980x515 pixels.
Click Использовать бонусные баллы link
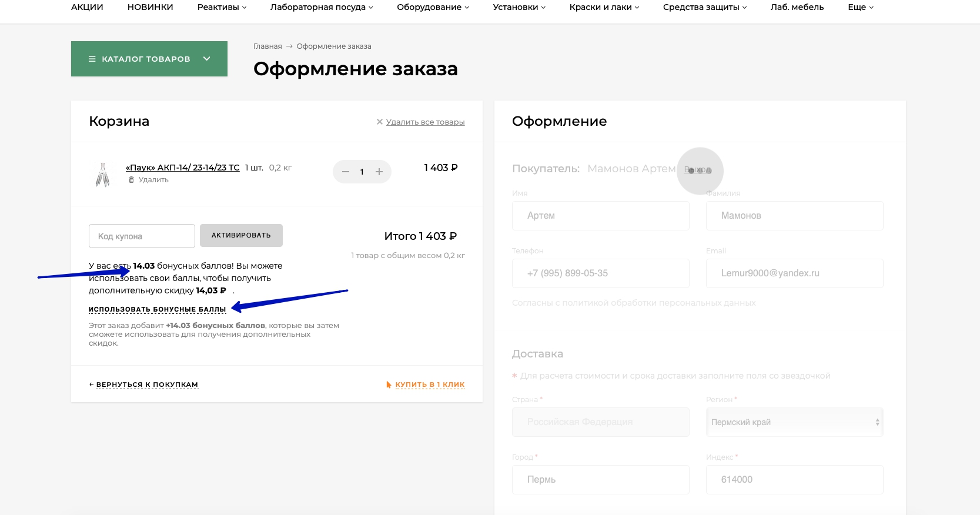click(157, 309)
